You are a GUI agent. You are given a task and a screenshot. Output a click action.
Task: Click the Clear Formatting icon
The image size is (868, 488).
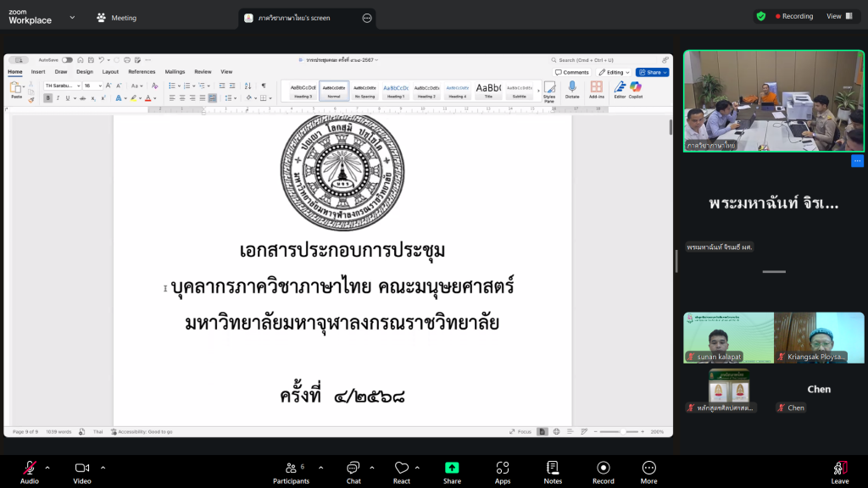point(154,86)
